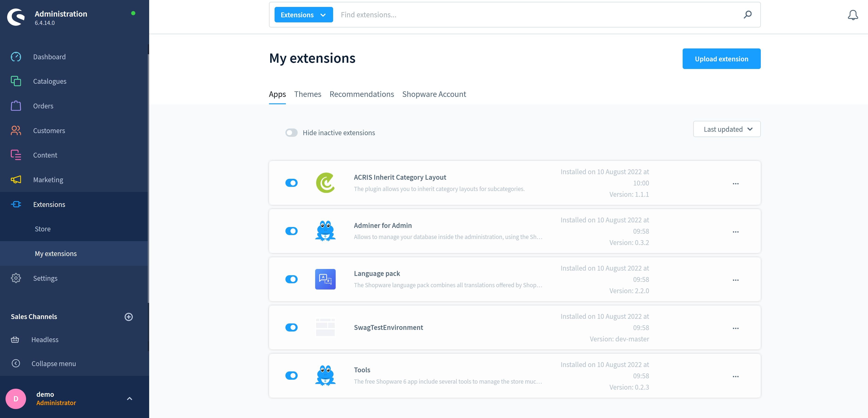This screenshot has width=868, height=418.
Task: Switch to the Themes tab
Action: pos(307,94)
